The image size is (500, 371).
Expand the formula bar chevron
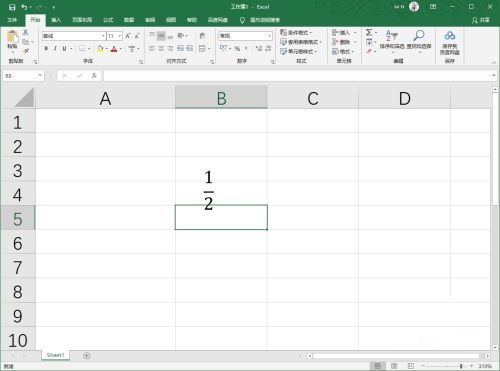tap(494, 76)
